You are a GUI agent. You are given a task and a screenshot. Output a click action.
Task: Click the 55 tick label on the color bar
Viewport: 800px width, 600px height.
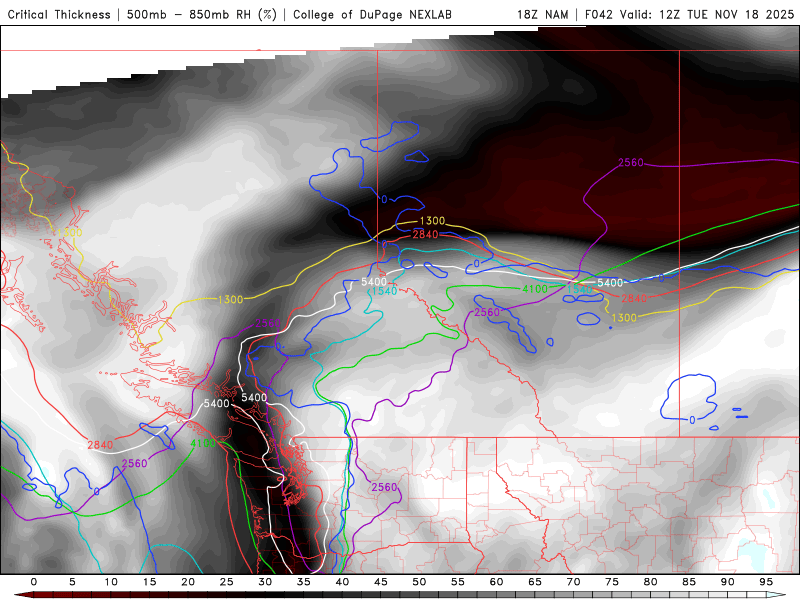tap(458, 582)
